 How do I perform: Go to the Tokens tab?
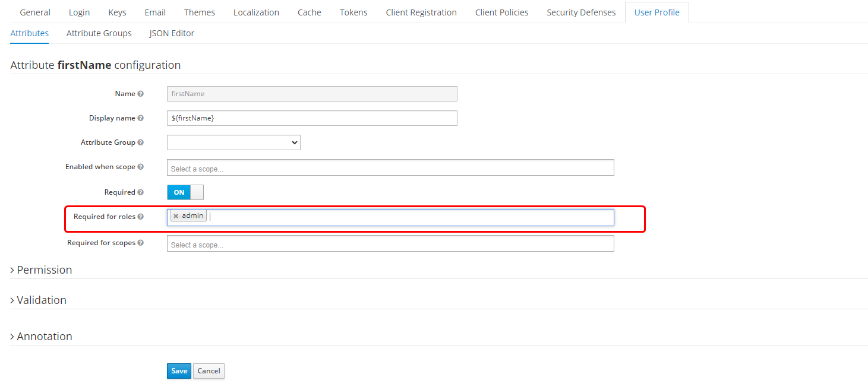(353, 12)
